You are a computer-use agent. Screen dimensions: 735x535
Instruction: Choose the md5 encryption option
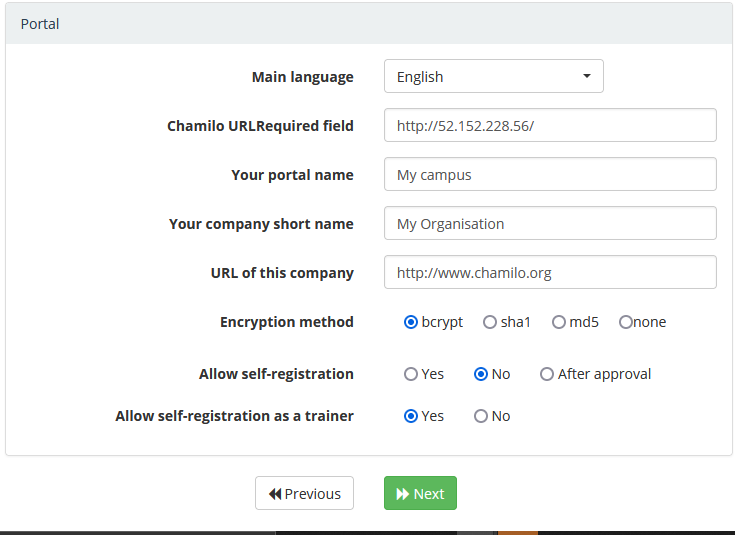(x=559, y=322)
